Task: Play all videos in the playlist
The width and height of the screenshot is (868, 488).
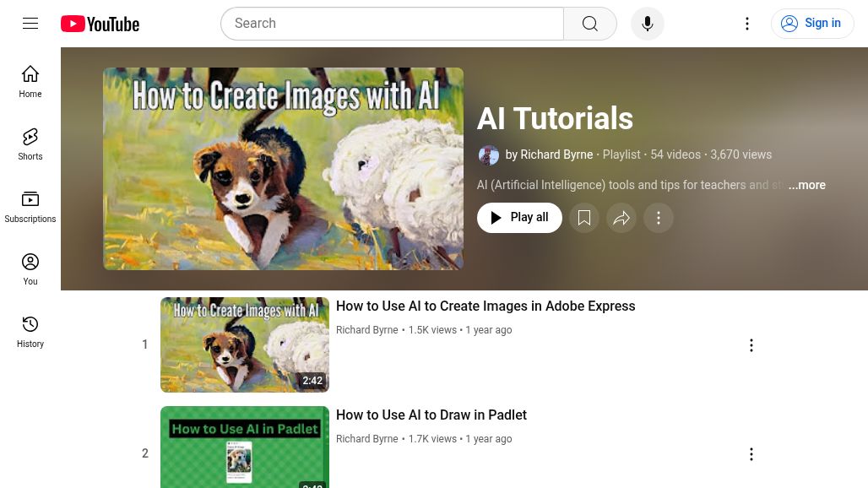Action: click(x=519, y=218)
